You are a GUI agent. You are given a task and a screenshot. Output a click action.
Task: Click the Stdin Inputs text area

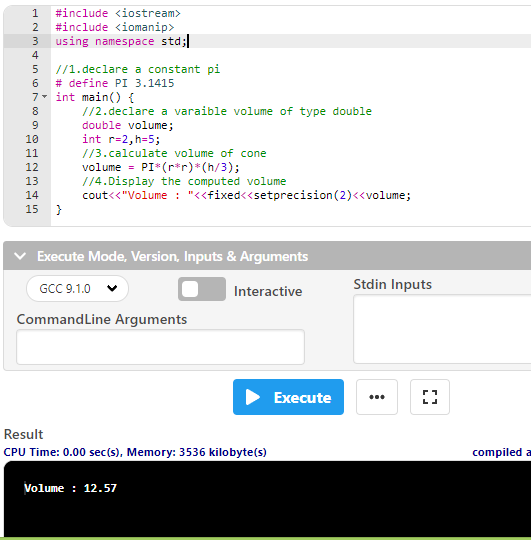pyautogui.click(x=442, y=329)
